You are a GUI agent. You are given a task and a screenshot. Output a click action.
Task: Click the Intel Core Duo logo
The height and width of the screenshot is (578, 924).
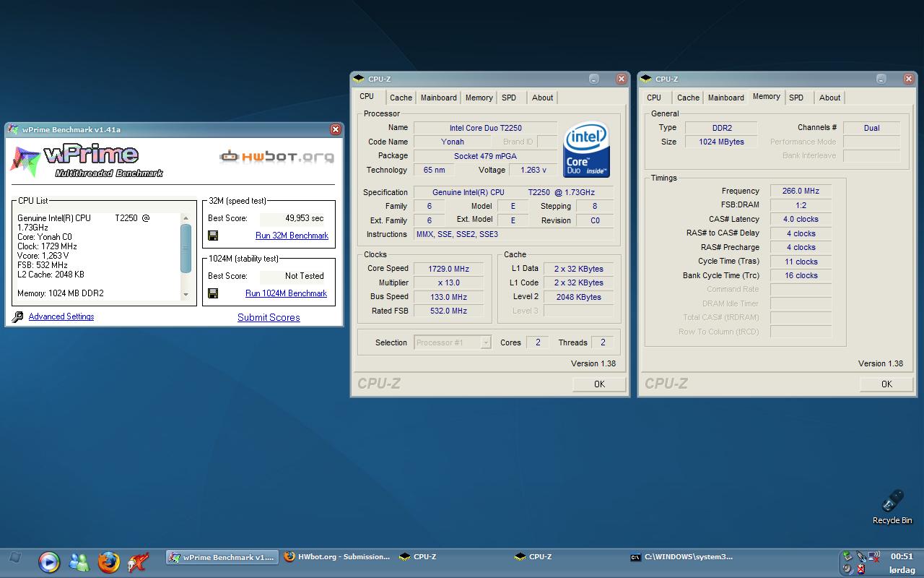(x=586, y=149)
